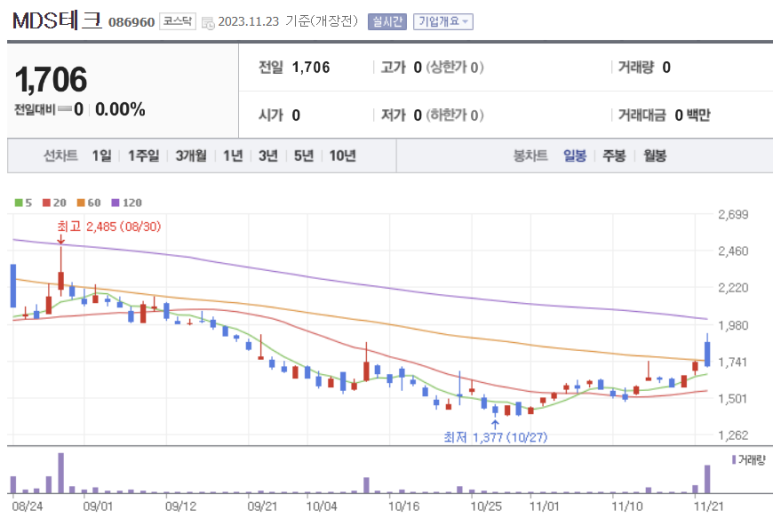
Task: Select the 3개월 line chart tab
Action: (x=191, y=156)
